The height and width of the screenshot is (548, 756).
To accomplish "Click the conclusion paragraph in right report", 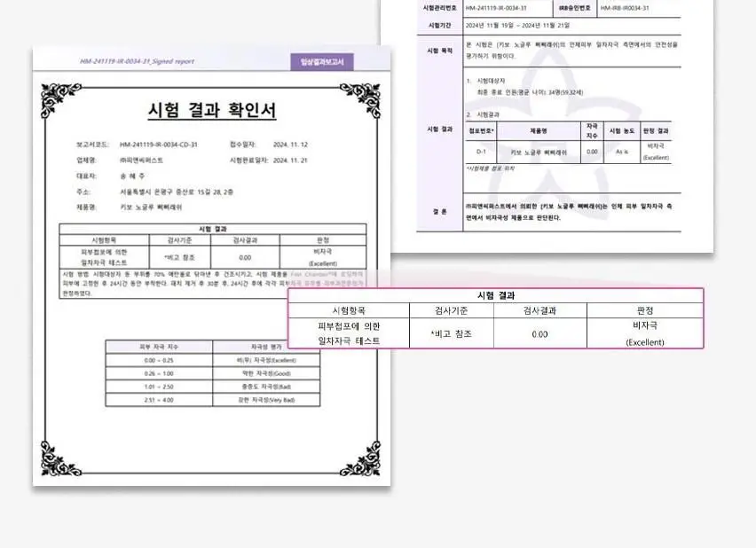I will click(569, 212).
